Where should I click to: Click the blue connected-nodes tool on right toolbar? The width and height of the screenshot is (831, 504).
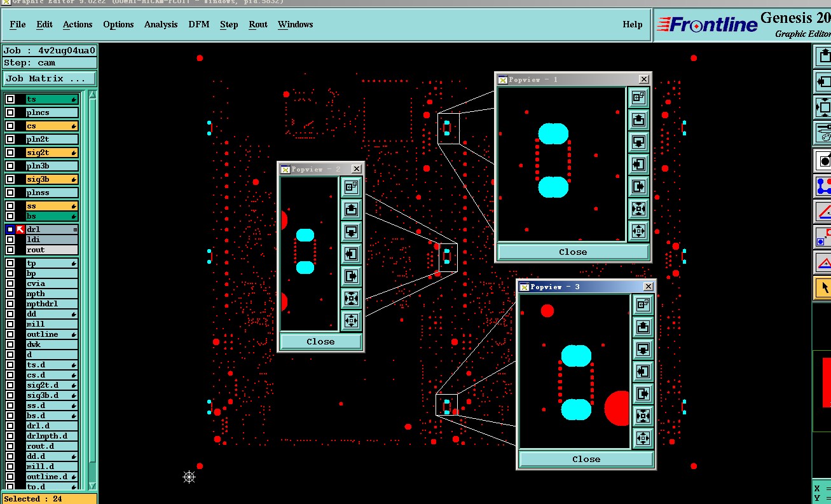(x=824, y=186)
